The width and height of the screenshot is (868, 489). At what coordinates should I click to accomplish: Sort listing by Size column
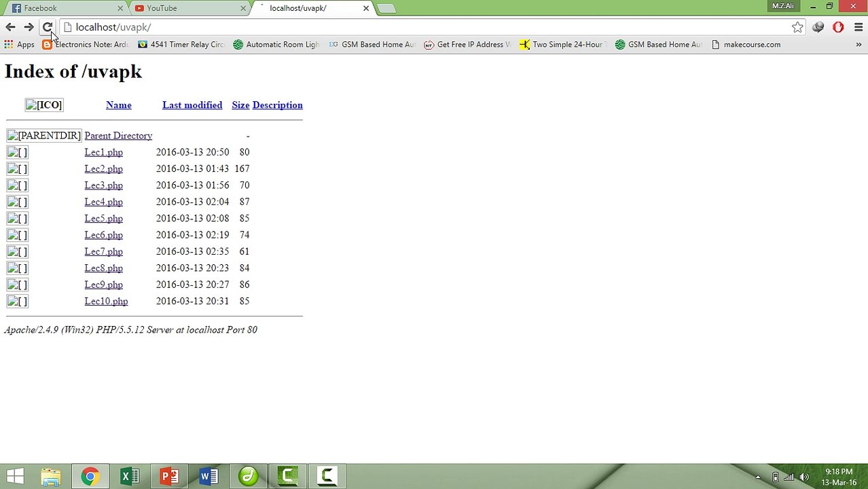(240, 105)
